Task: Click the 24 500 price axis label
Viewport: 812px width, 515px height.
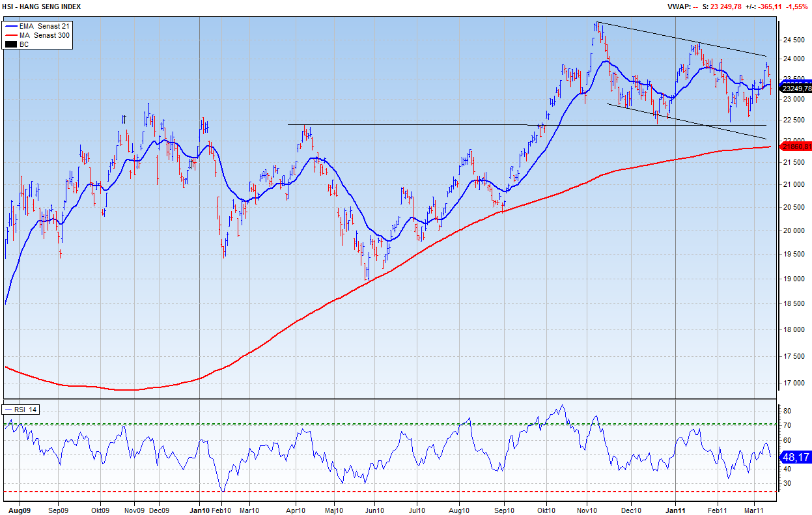Action: 792,40
